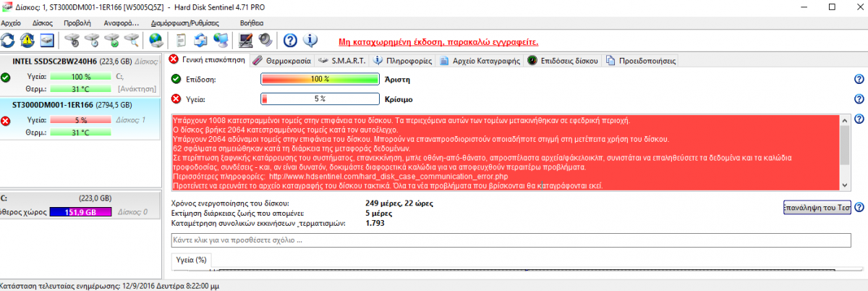Click the blue info icon in toolbar
868x291 pixels.
(x=310, y=40)
